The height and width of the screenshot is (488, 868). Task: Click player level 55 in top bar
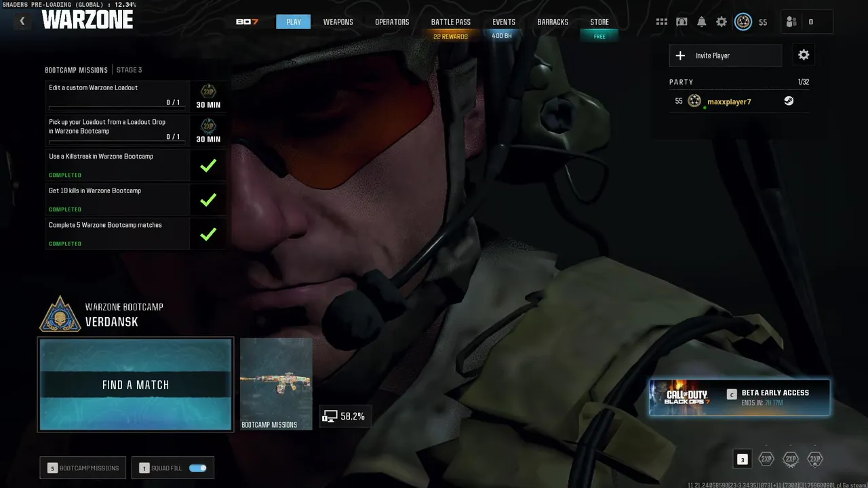763,22
